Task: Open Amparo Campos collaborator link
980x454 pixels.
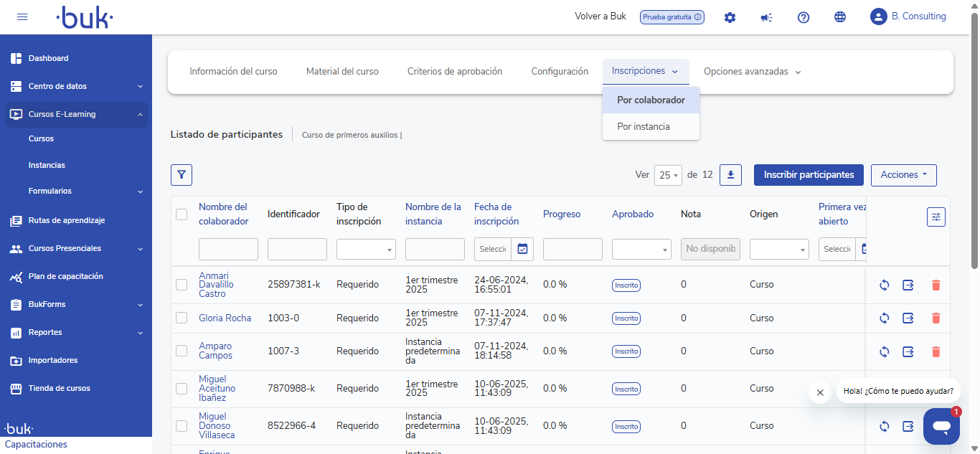Action: click(215, 351)
